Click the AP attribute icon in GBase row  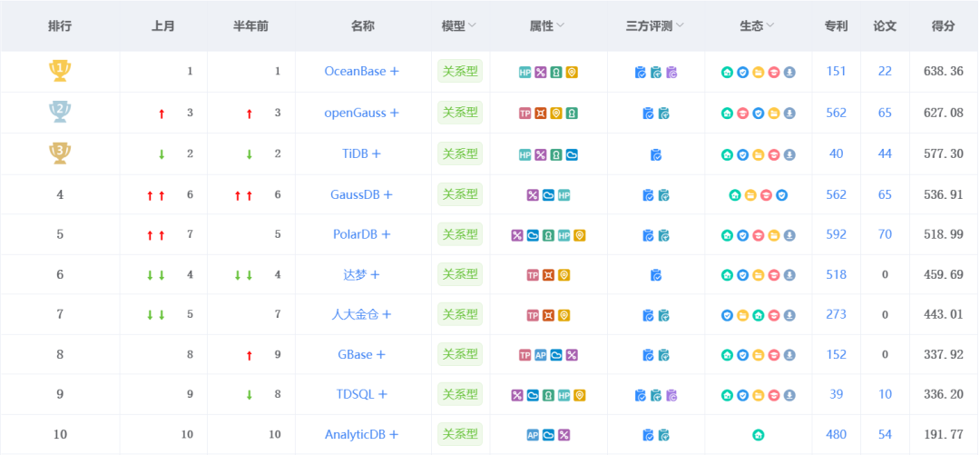(541, 355)
